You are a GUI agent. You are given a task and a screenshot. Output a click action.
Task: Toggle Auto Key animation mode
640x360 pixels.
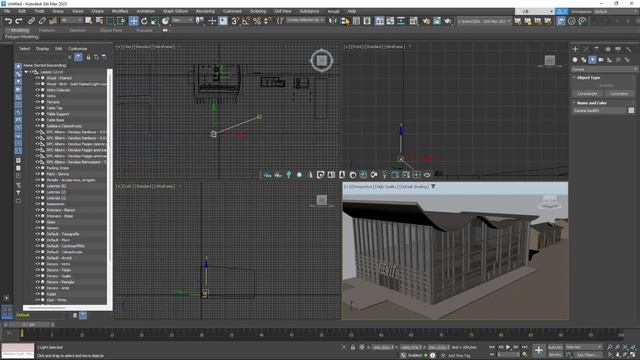click(x=555, y=347)
